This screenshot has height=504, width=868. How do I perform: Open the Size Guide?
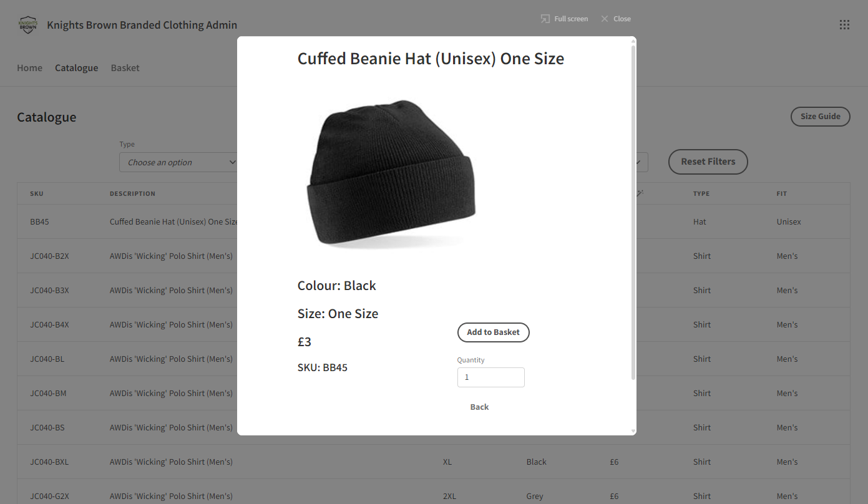point(820,117)
